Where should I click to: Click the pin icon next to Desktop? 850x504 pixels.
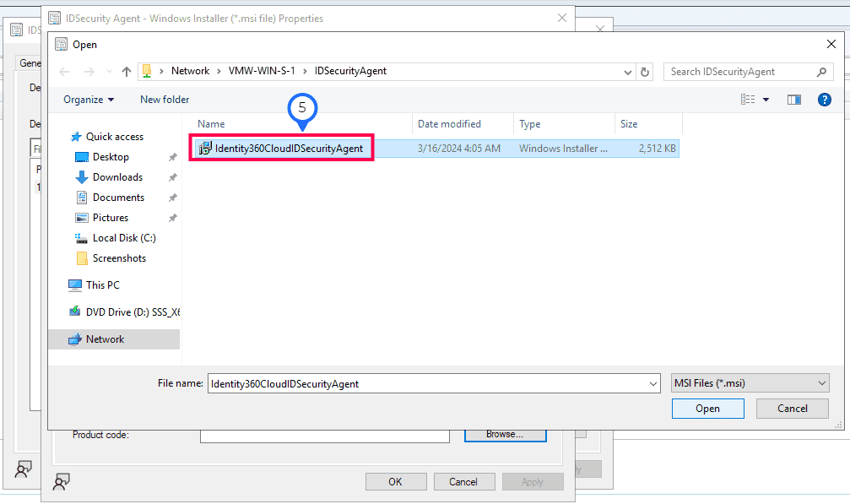pyautogui.click(x=172, y=157)
